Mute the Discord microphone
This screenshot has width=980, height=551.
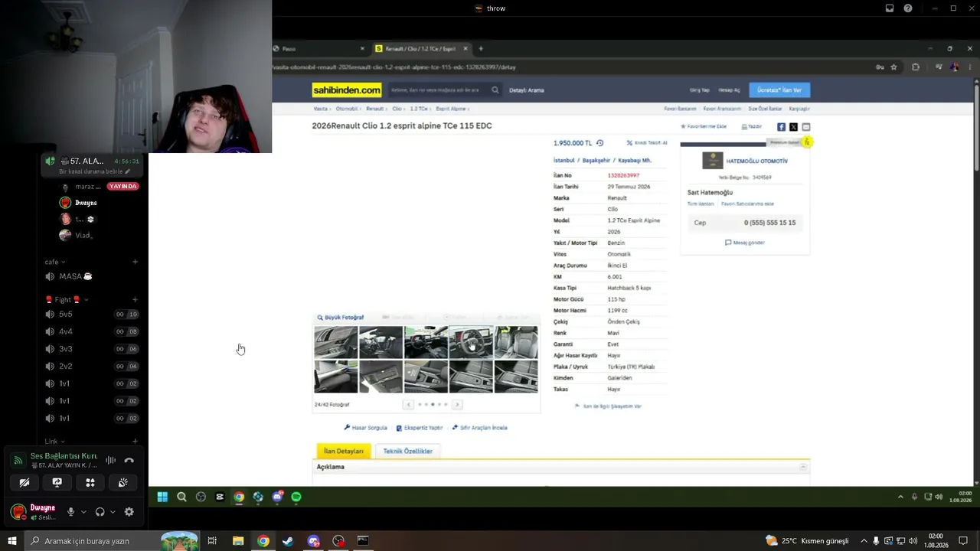click(x=70, y=512)
